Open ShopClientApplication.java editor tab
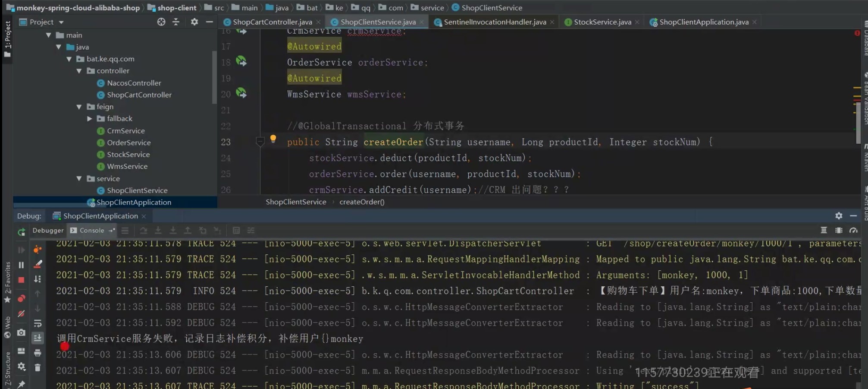The image size is (868, 389). click(x=704, y=22)
